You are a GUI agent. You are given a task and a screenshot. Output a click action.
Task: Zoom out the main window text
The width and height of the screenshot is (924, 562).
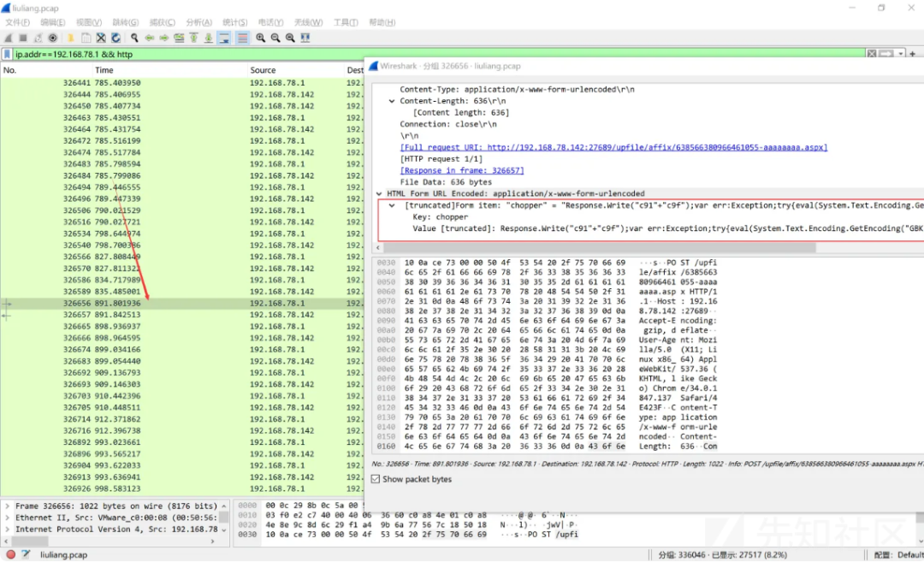pyautogui.click(x=275, y=38)
